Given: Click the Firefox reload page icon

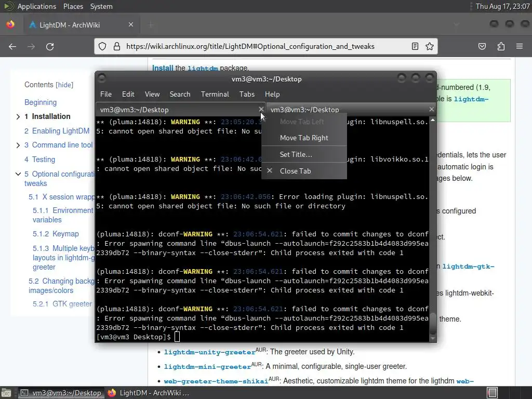Looking at the screenshot, I should (x=50, y=46).
